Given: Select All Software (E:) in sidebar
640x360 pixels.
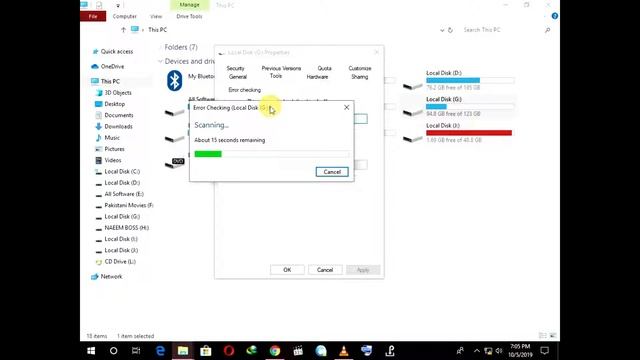Looking at the screenshot, I should [124, 194].
